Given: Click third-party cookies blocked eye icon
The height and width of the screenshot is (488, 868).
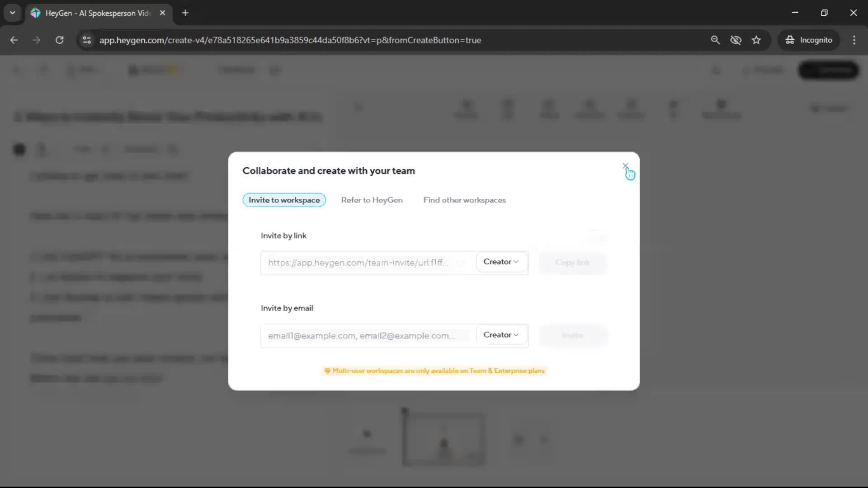Looking at the screenshot, I should (736, 40).
